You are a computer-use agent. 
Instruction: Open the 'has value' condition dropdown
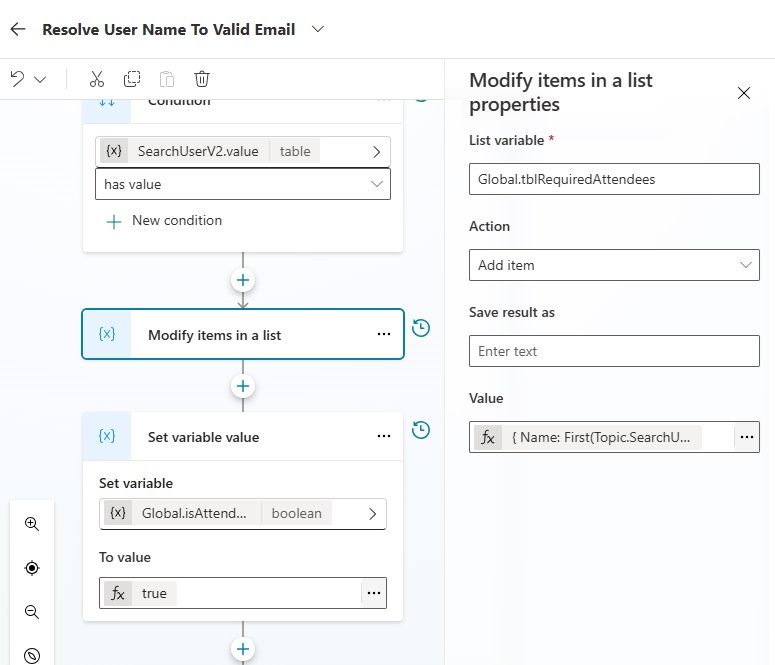click(243, 184)
